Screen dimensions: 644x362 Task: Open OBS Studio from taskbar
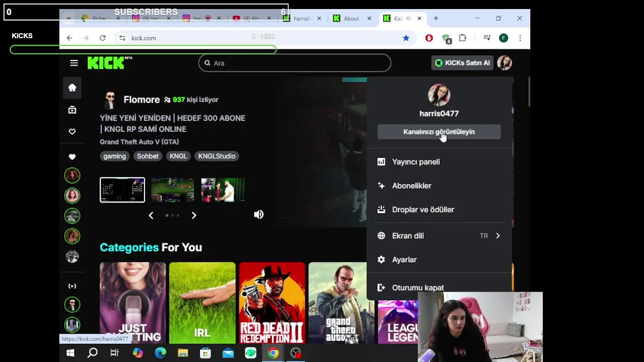[x=296, y=353]
